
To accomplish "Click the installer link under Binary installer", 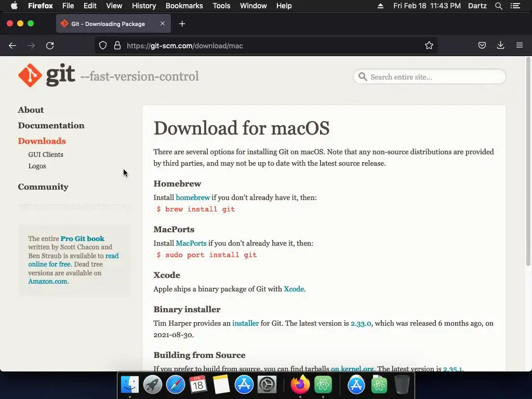I will click(245, 323).
